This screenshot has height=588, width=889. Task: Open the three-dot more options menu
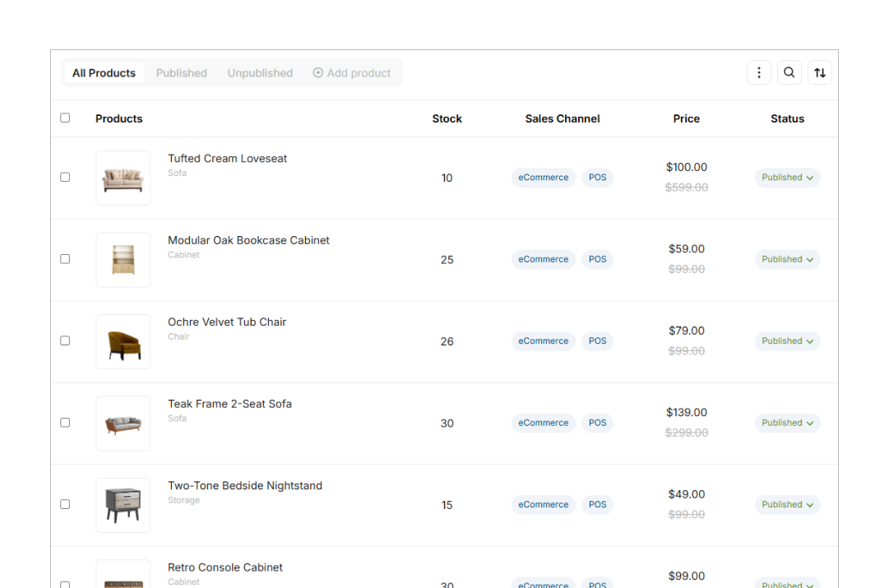(758, 72)
